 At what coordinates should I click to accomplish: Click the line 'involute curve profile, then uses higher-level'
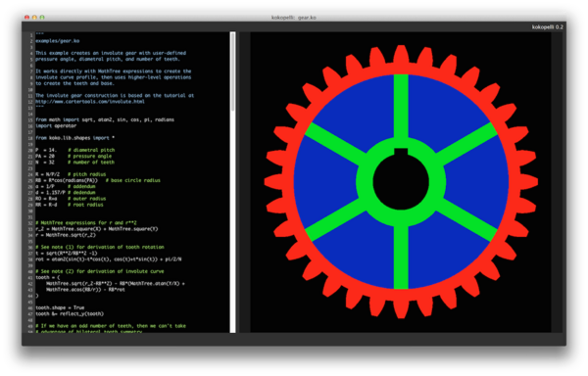coord(114,77)
